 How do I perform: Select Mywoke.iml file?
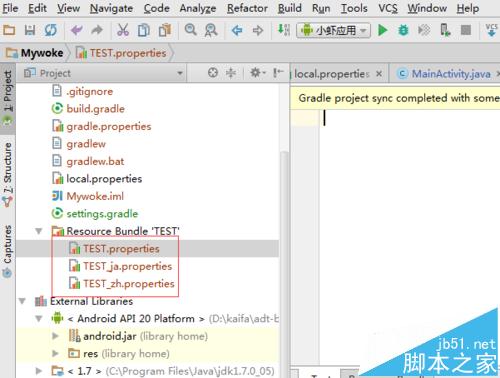point(88,196)
